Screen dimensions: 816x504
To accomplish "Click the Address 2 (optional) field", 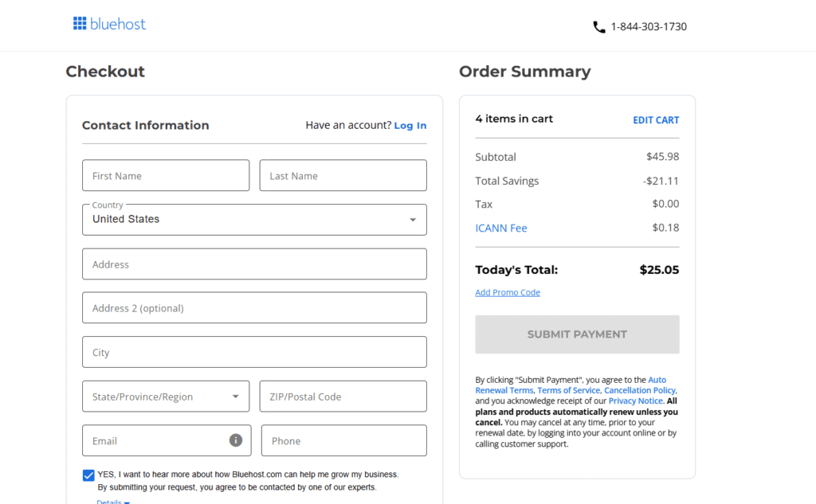I will tap(254, 307).
